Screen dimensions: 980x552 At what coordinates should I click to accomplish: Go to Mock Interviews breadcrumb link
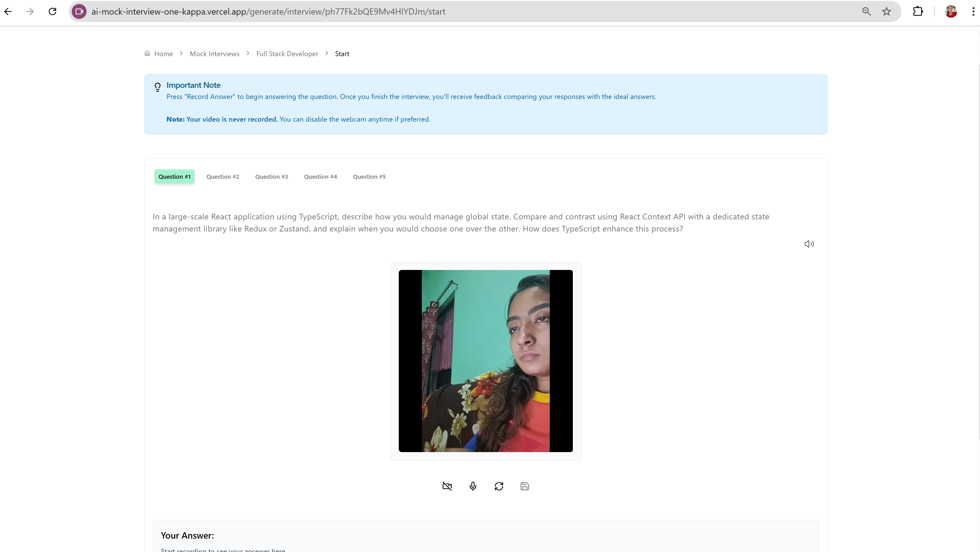click(x=214, y=54)
